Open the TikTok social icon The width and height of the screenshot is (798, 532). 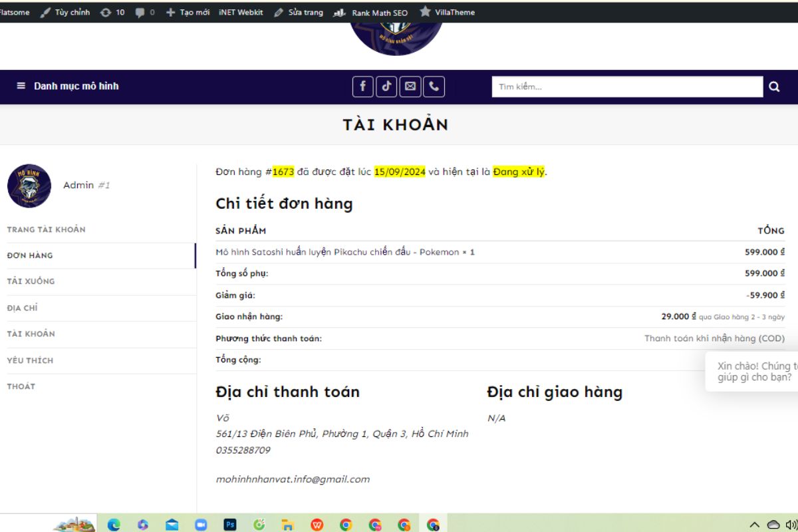tap(386, 86)
